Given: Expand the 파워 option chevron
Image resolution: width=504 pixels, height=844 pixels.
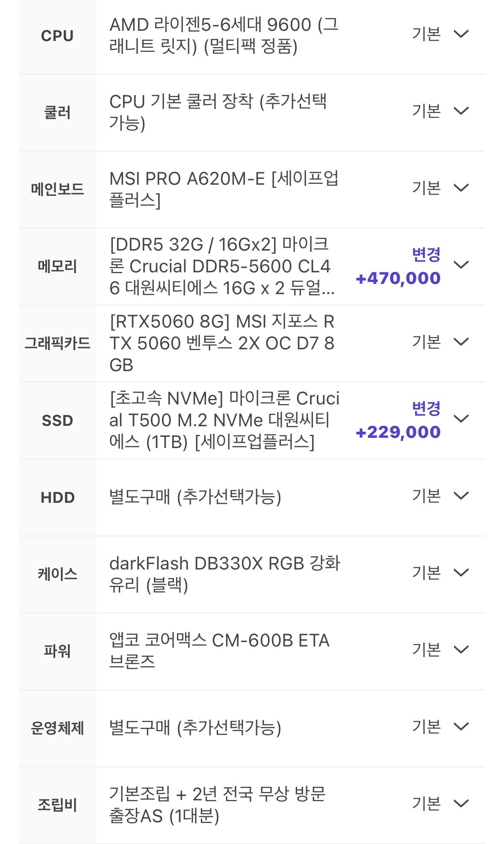Looking at the screenshot, I should [461, 649].
